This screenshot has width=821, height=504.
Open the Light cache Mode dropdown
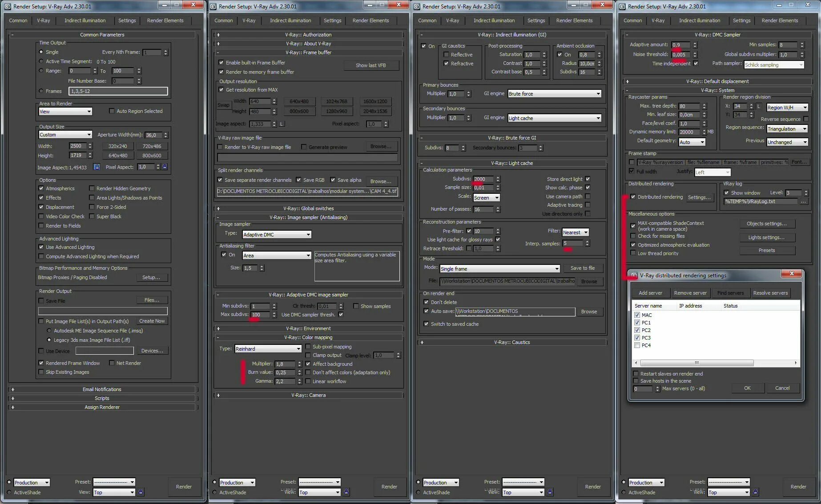tap(499, 269)
